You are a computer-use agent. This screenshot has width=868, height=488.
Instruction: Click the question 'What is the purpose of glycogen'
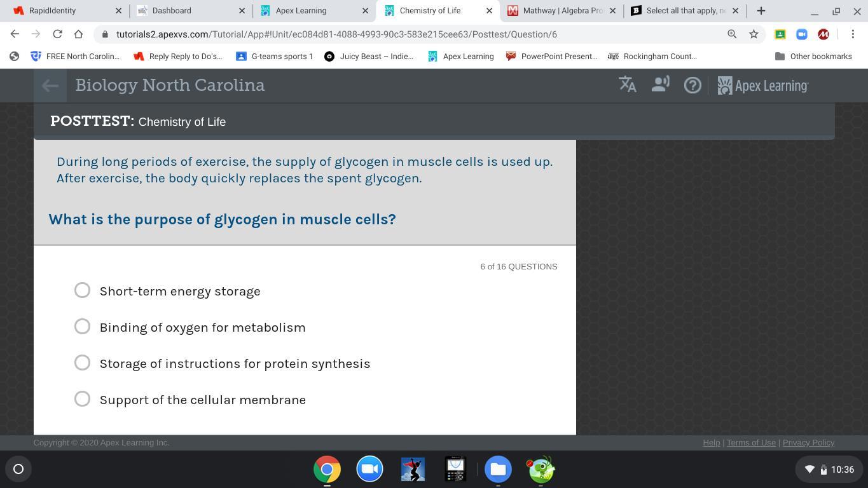[x=222, y=219]
